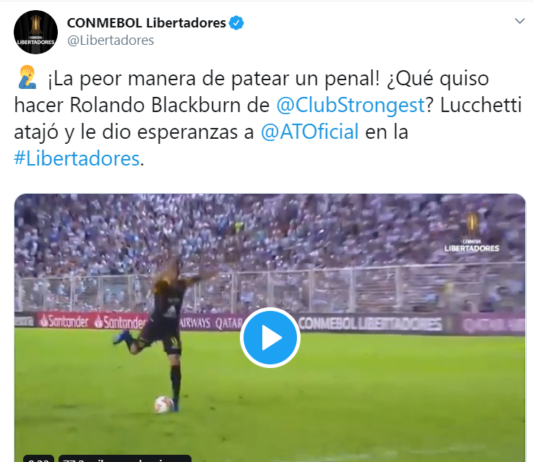Click the soccer ball in the video
Viewport: 534px width, 462px height.
163,404
